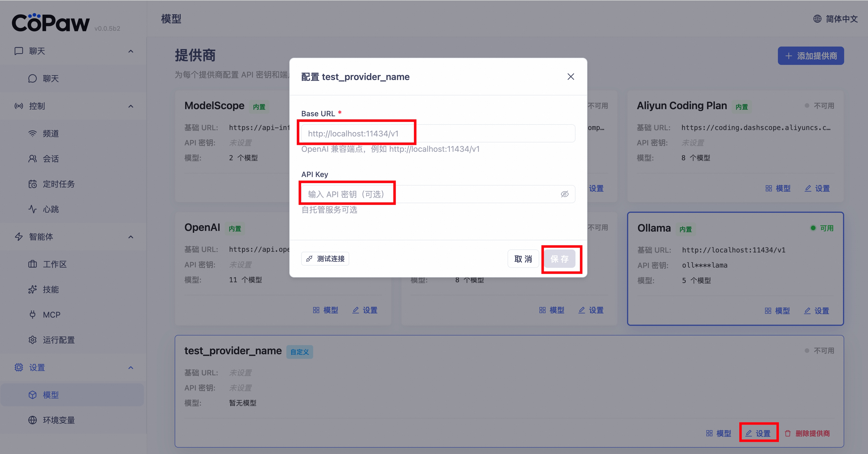Click the Cancel button in dialog
Image resolution: width=868 pixels, height=454 pixels.
[x=523, y=259]
